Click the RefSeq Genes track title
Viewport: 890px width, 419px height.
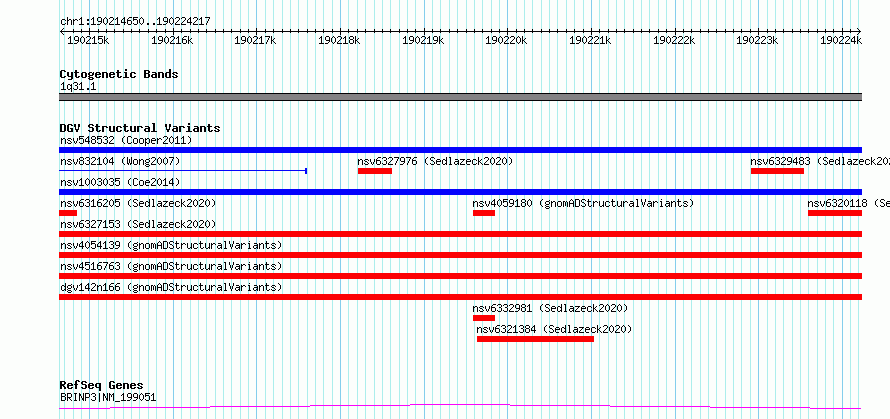tap(101, 386)
